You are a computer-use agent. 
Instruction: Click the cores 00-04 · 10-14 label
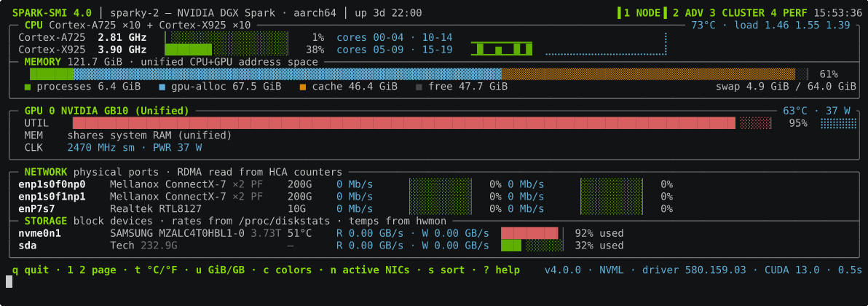pyautogui.click(x=395, y=38)
